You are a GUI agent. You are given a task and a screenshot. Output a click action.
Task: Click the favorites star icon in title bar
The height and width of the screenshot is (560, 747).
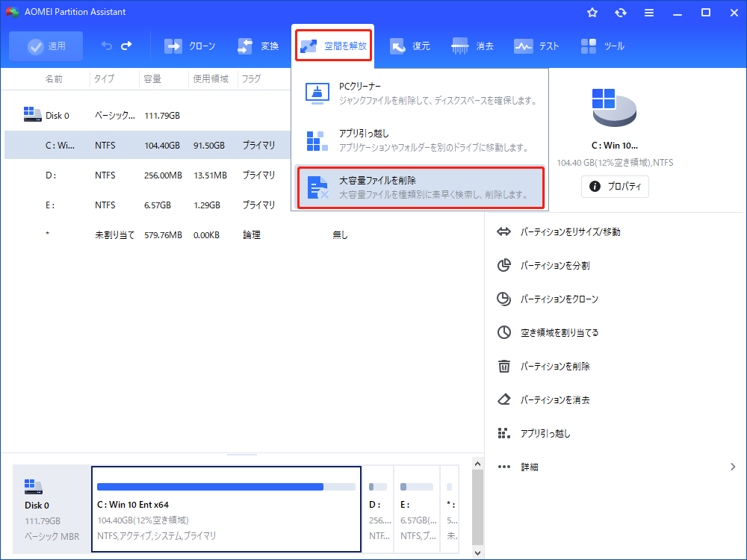tap(592, 13)
